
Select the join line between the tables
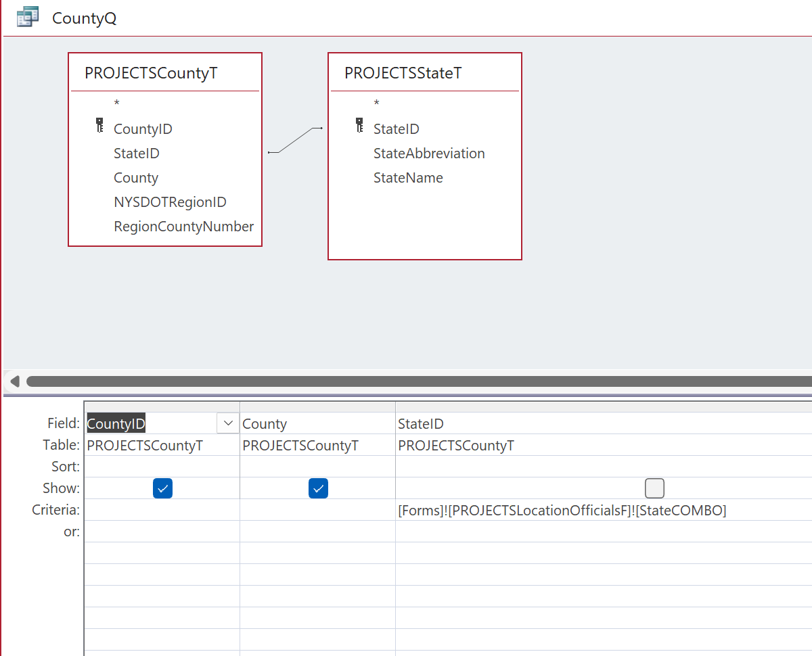(x=294, y=141)
